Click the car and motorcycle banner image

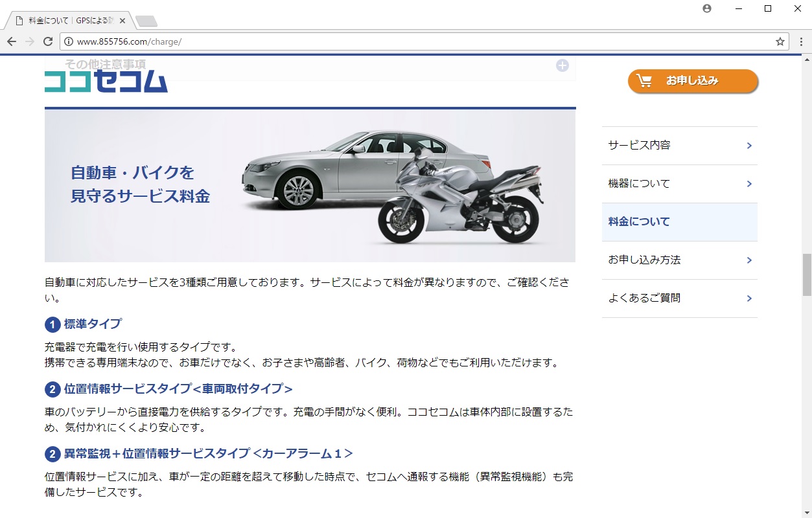coord(310,186)
